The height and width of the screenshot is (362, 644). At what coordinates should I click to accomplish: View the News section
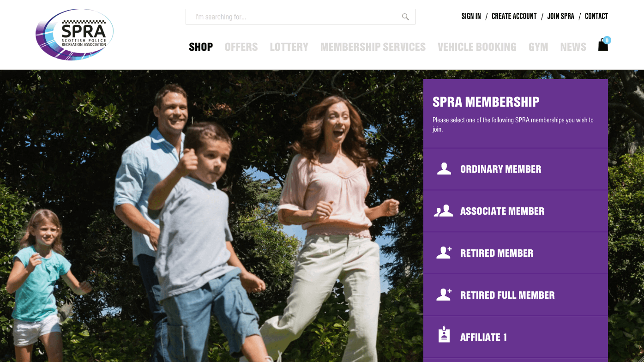click(573, 47)
